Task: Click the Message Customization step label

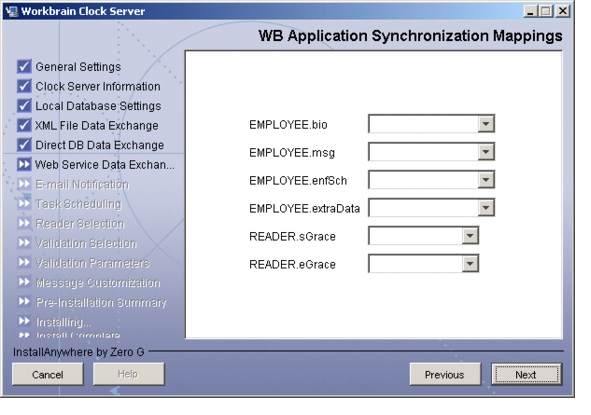Action: click(98, 282)
